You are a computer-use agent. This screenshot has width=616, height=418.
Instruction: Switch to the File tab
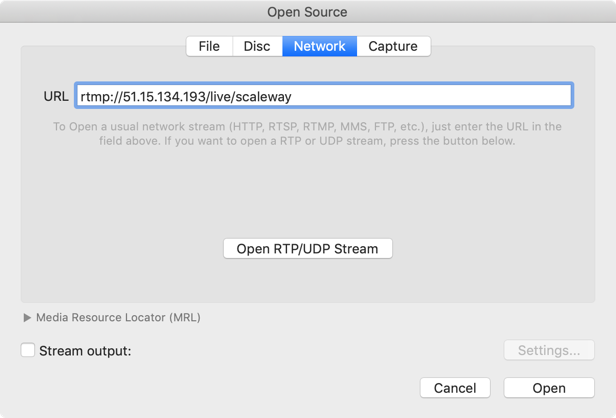click(209, 46)
